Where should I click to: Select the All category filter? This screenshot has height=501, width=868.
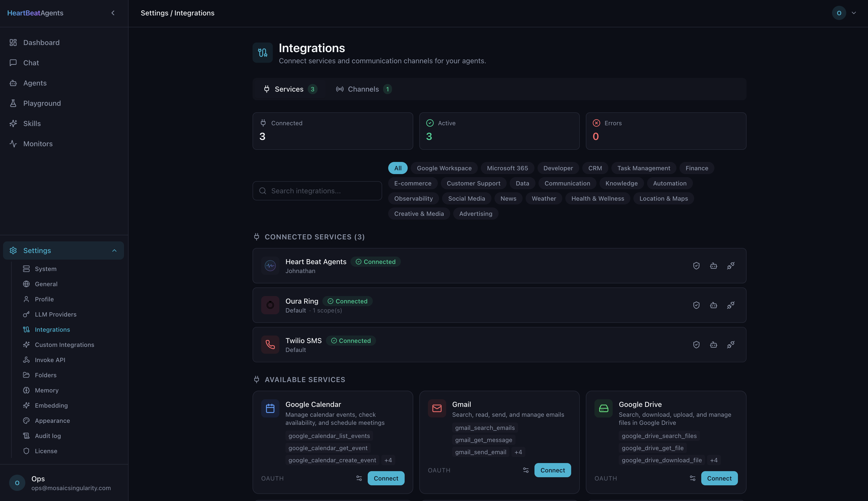click(398, 168)
